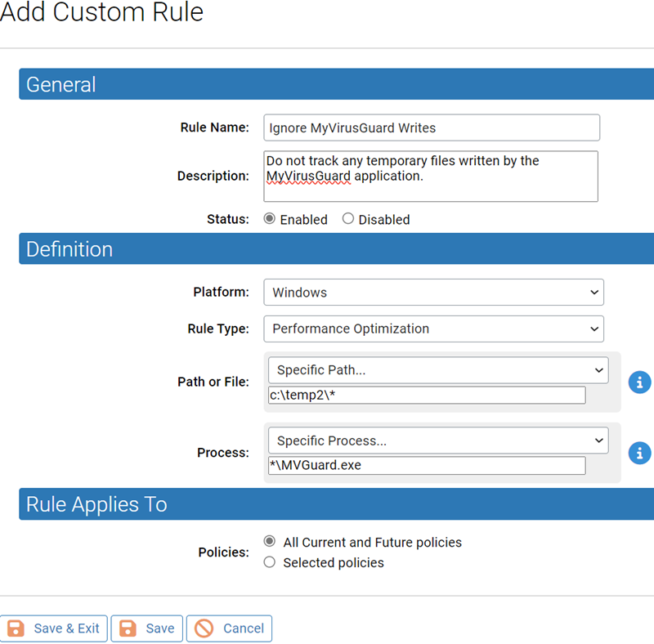654x644 pixels.
Task: Click the Rule Name text field
Action: point(432,127)
